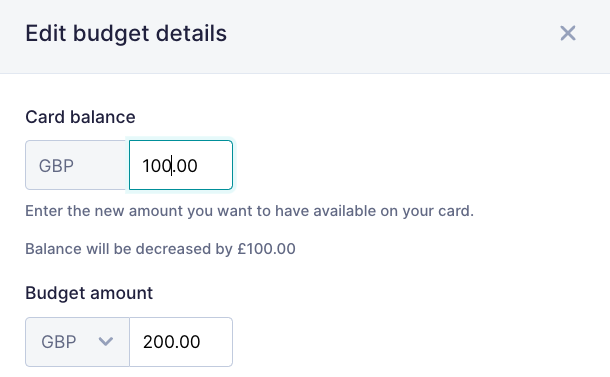Select the Budget amount field showing 200.00
Image resolution: width=610 pixels, height=377 pixels.
[181, 342]
